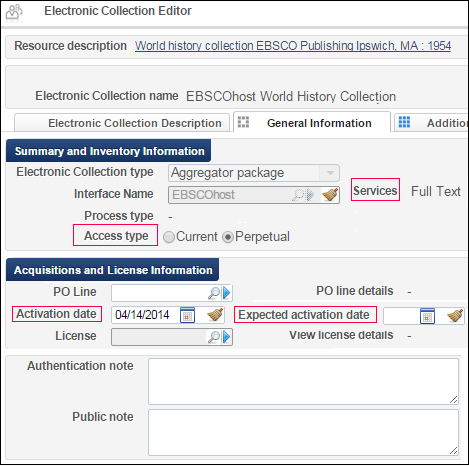
Task: Click the PO Line magnifier lookup icon
Action: pos(214,293)
